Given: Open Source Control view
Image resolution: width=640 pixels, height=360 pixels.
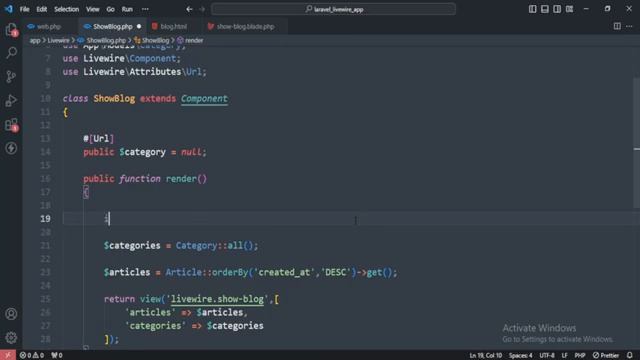Looking at the screenshot, I should click(x=11, y=77).
